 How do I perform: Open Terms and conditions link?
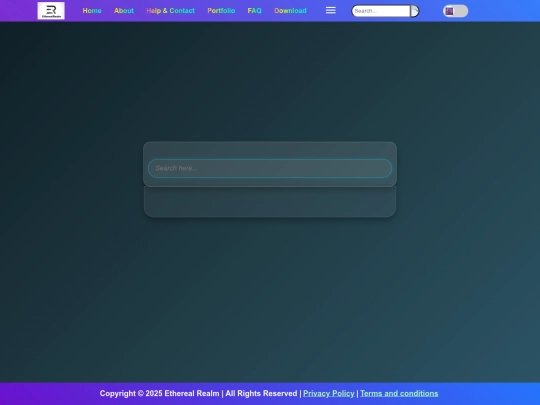click(x=399, y=393)
